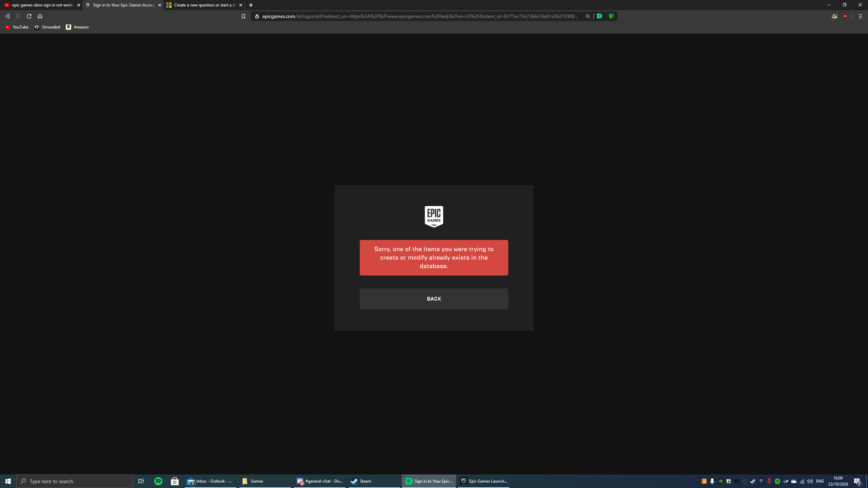
Task: Click the BACK button on error dialog
Action: pyautogui.click(x=434, y=299)
